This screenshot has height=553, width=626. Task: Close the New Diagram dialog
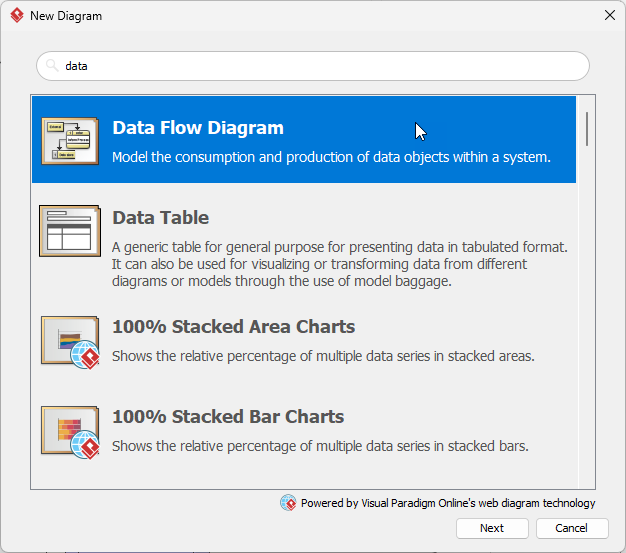point(609,16)
